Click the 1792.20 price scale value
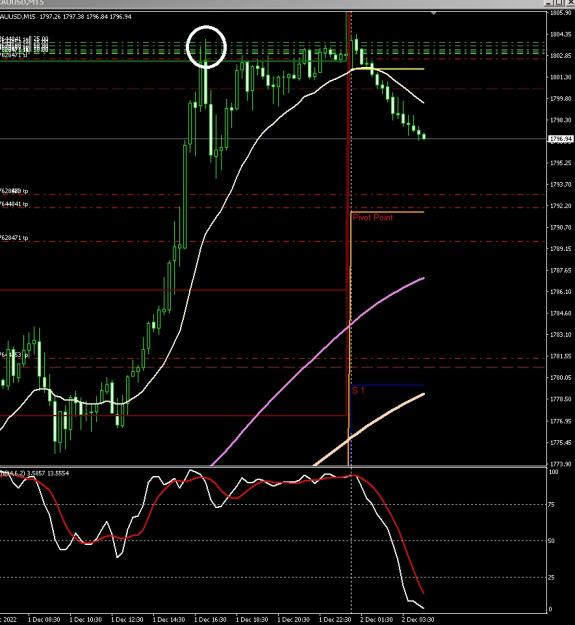The height and width of the screenshot is (625, 575). (x=560, y=206)
